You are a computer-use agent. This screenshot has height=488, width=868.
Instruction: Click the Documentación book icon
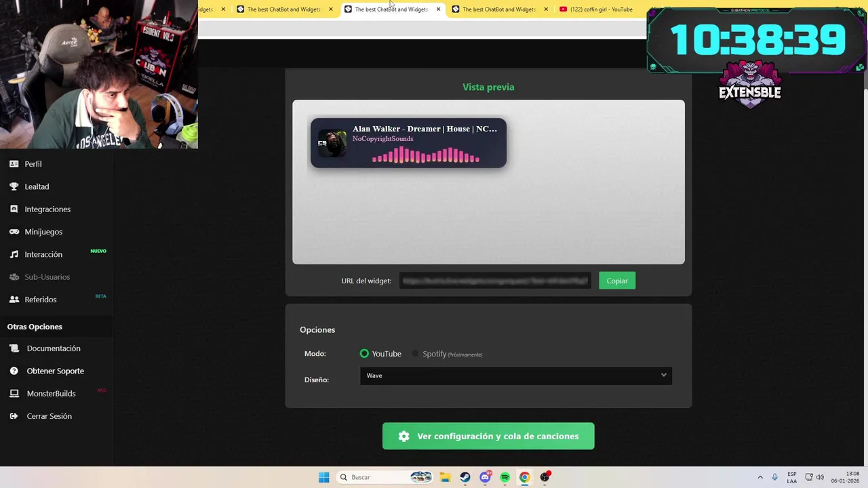click(x=14, y=348)
